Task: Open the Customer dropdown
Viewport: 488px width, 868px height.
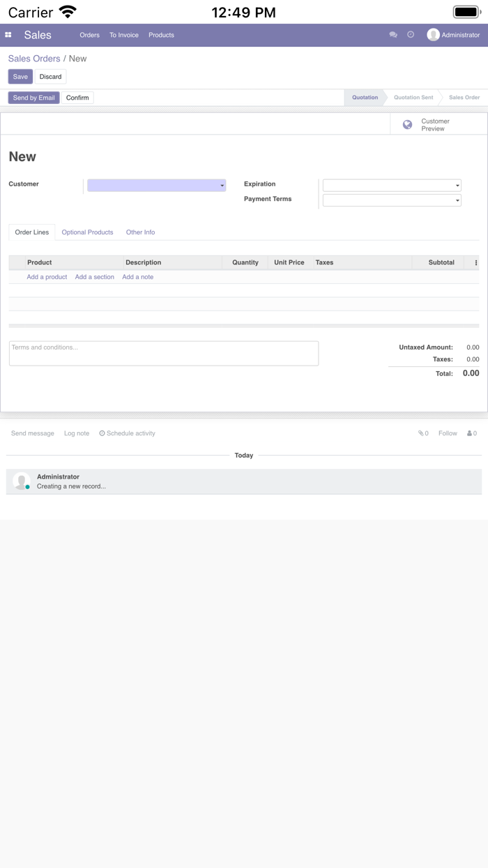Action: point(157,186)
